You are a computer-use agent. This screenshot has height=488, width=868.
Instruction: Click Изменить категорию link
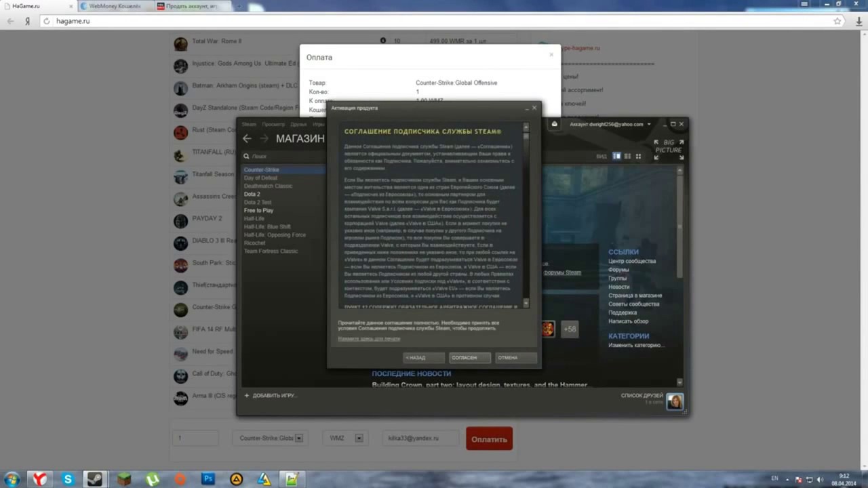(x=635, y=345)
